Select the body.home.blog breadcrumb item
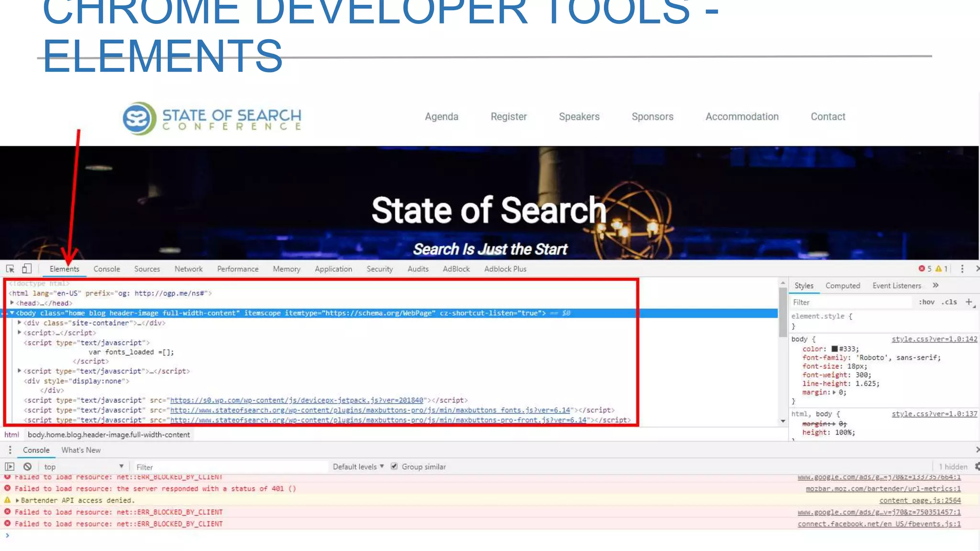Screen dimensions: 980x551 [109, 434]
